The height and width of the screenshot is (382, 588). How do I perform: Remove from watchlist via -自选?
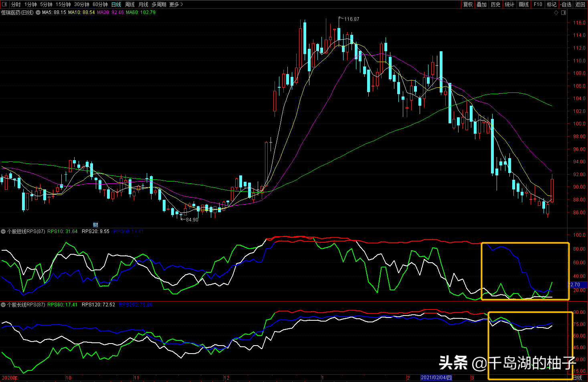pos(566,4)
